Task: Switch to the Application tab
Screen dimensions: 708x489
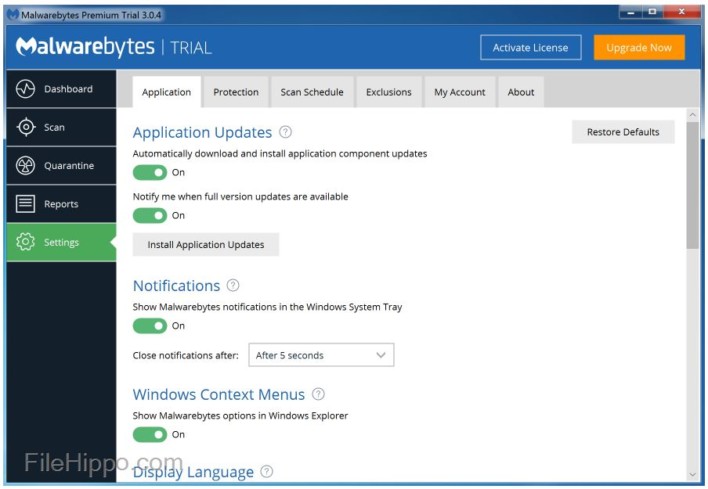Action: tap(167, 92)
